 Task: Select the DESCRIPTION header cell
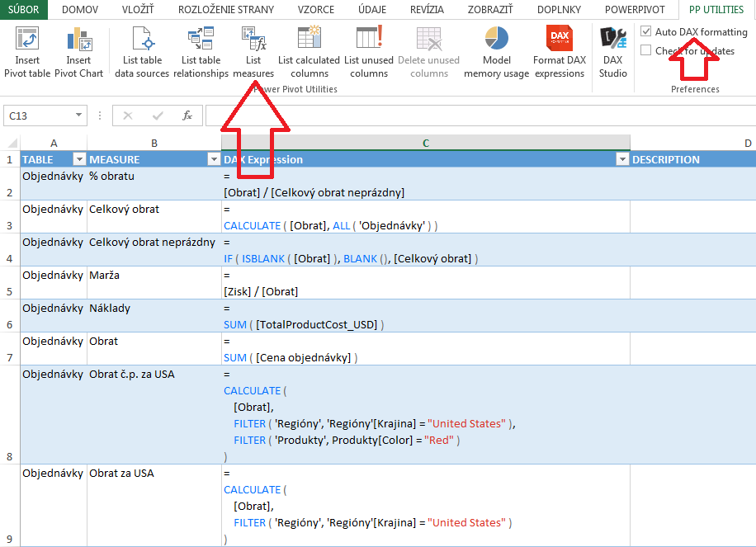click(693, 159)
